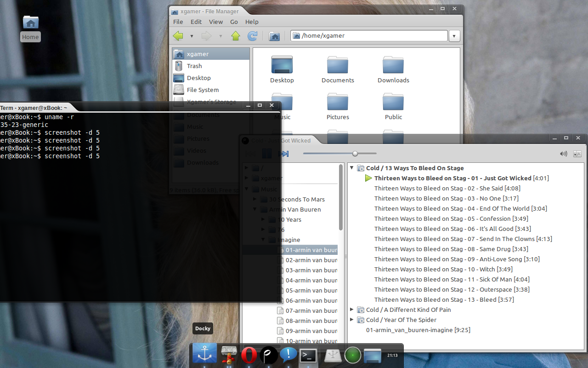Screen dimensions: 588x368
Task: Minimize the music player window
Action: [x=554, y=138]
